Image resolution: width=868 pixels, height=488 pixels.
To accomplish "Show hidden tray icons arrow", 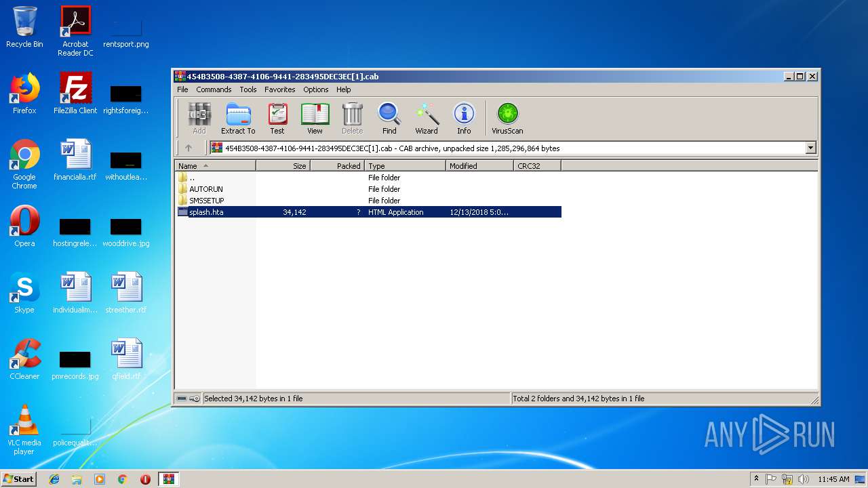I will [x=756, y=479].
